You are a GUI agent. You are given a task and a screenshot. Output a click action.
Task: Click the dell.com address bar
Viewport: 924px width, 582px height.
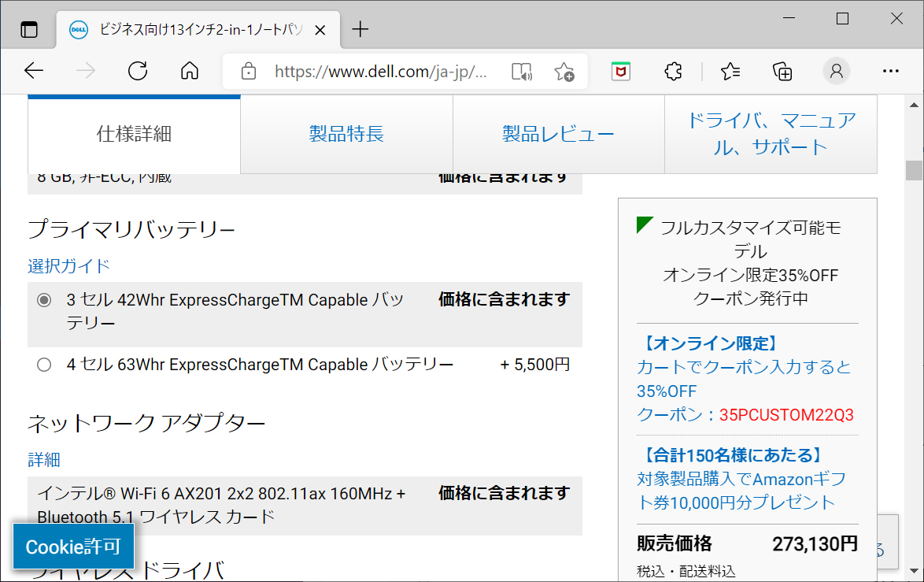(381, 72)
